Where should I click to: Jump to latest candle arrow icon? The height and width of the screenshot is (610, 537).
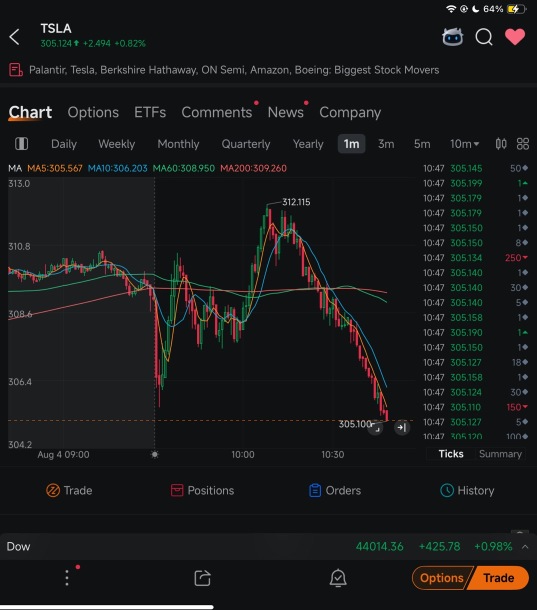(x=402, y=428)
